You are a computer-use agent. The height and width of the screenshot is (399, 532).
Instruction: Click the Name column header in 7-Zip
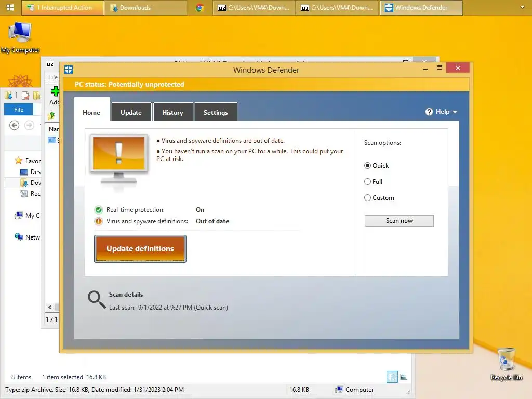(x=54, y=129)
